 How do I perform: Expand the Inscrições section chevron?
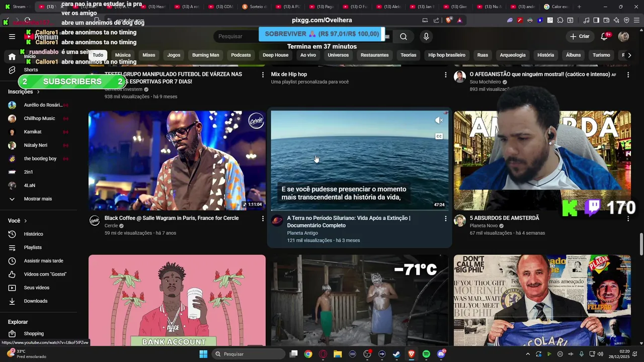point(38,92)
